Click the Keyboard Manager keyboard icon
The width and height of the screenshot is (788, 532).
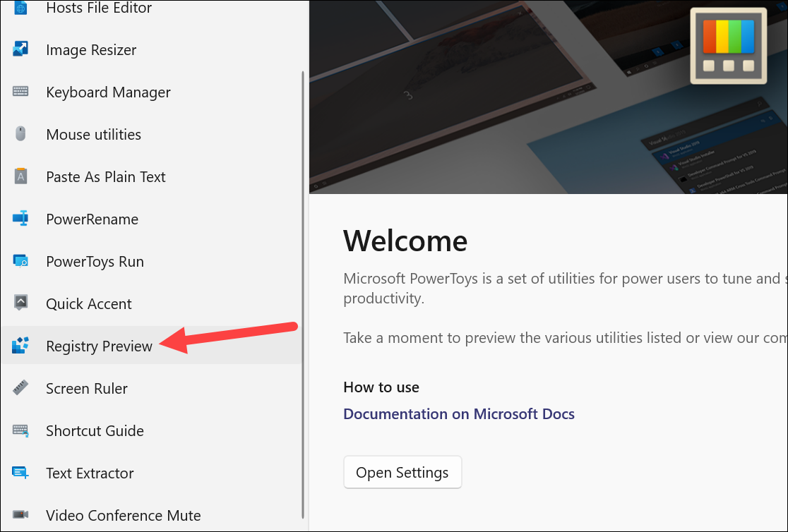[20, 92]
